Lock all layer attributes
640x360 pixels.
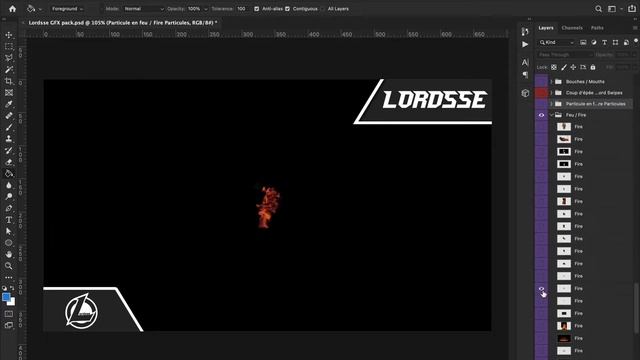coord(593,67)
